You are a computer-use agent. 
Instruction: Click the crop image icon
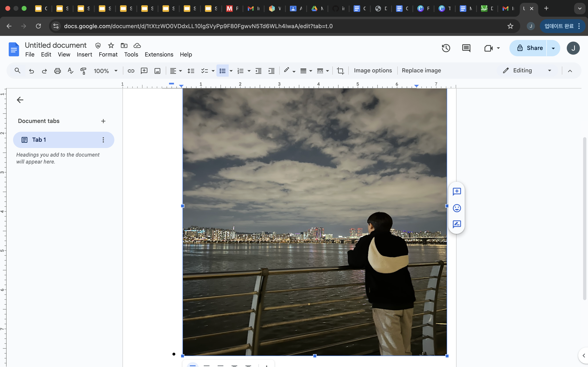340,71
